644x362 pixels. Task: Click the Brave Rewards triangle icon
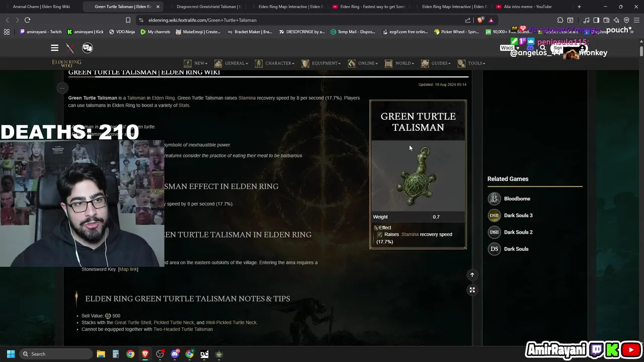pos(491,20)
